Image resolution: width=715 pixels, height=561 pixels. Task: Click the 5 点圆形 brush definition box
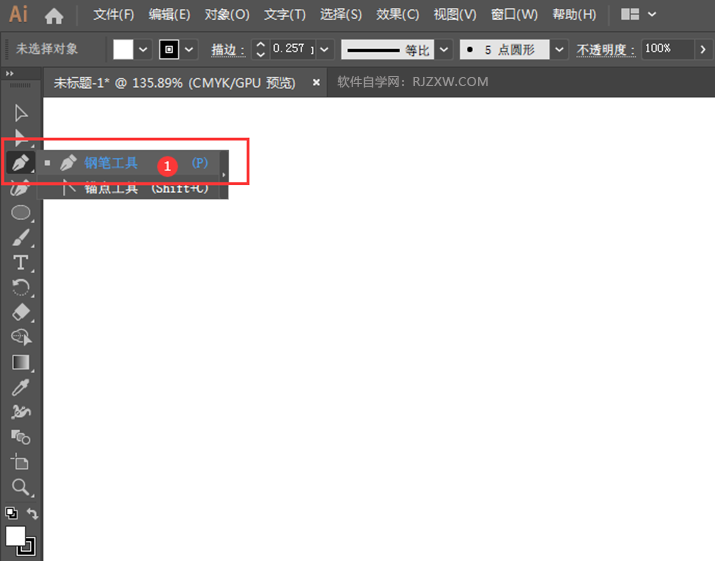point(504,49)
